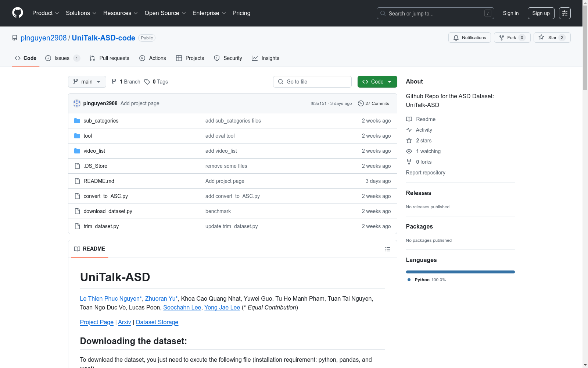The width and height of the screenshot is (588, 368).
Task: Open the Python 100.0% language link
Action: (x=427, y=280)
